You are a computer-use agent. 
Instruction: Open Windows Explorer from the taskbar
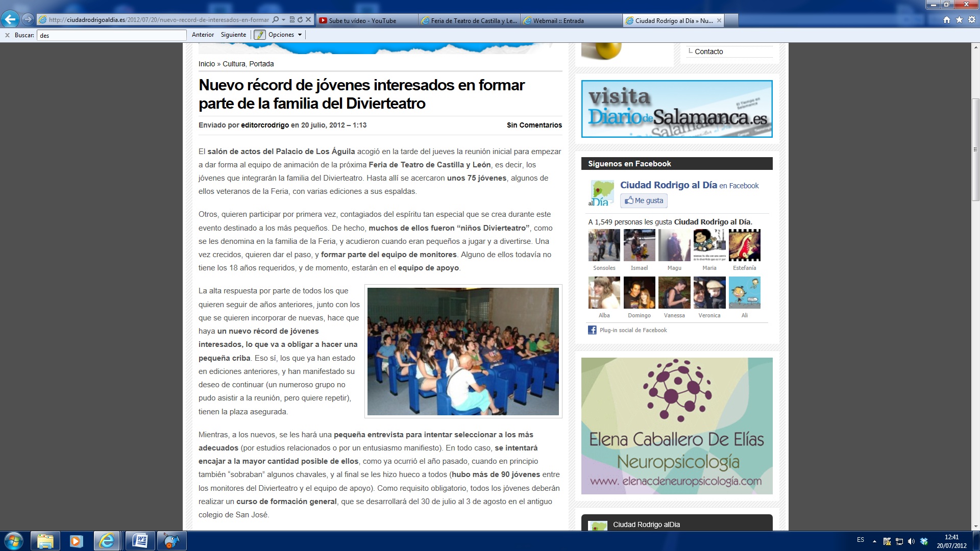click(x=45, y=541)
